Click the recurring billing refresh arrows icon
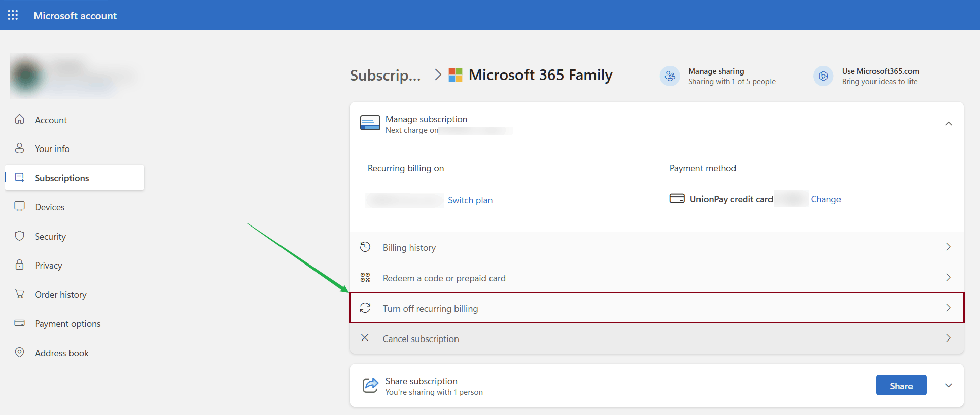Screen dimensions: 980x415 point(365,308)
